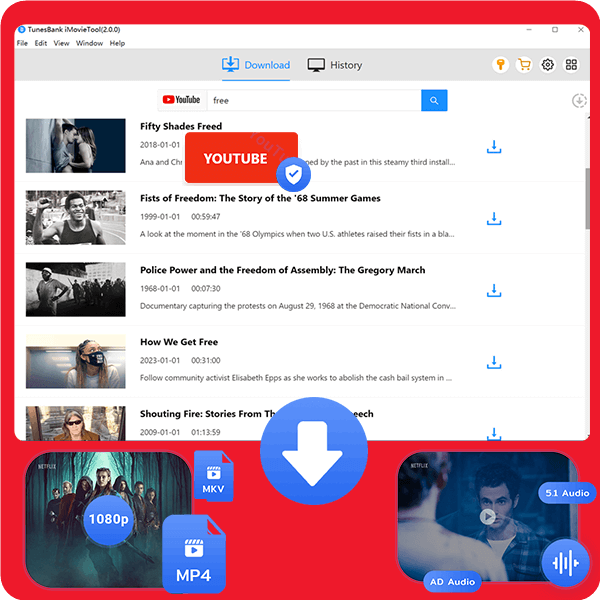Open the File menu
600x600 pixels.
click(22, 43)
